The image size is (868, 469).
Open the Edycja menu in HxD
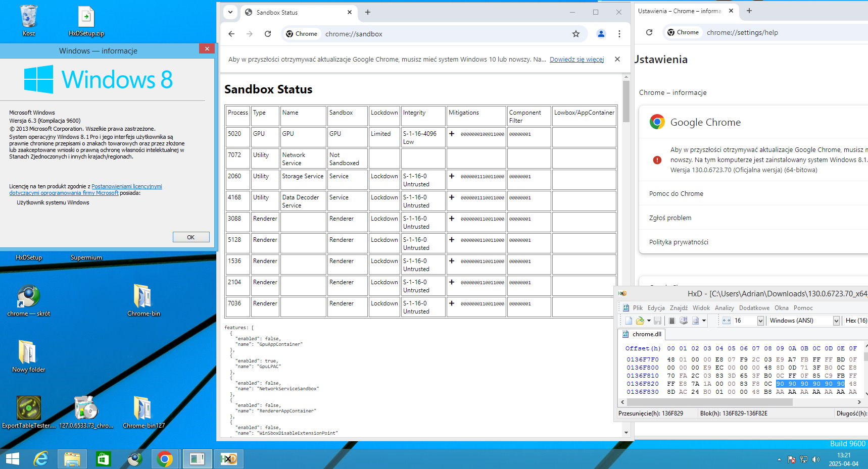pos(656,308)
